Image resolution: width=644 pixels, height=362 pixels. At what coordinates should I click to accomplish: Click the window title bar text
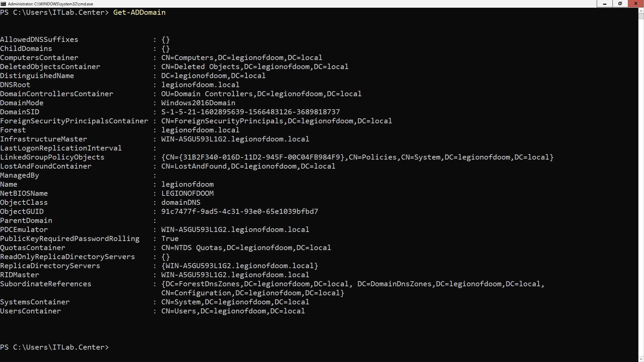[x=50, y=4]
